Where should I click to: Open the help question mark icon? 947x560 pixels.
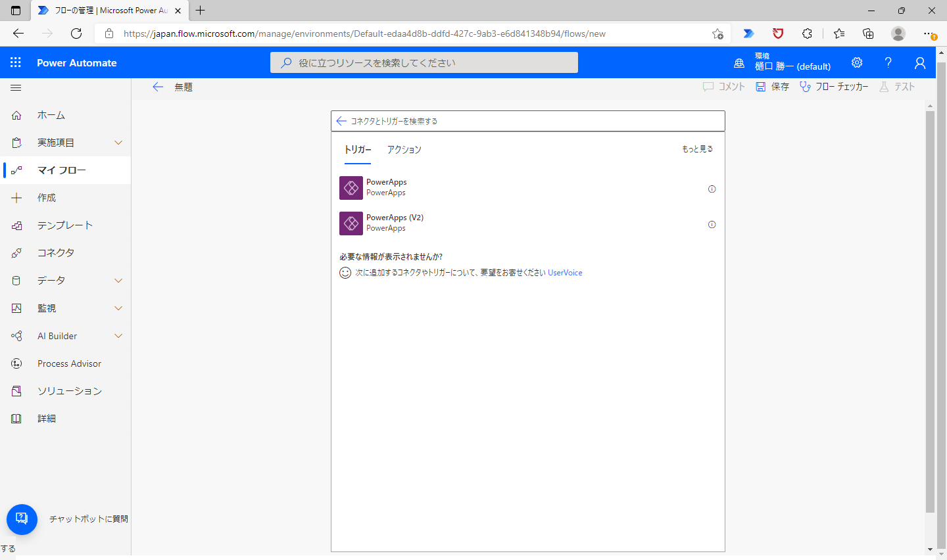point(888,62)
